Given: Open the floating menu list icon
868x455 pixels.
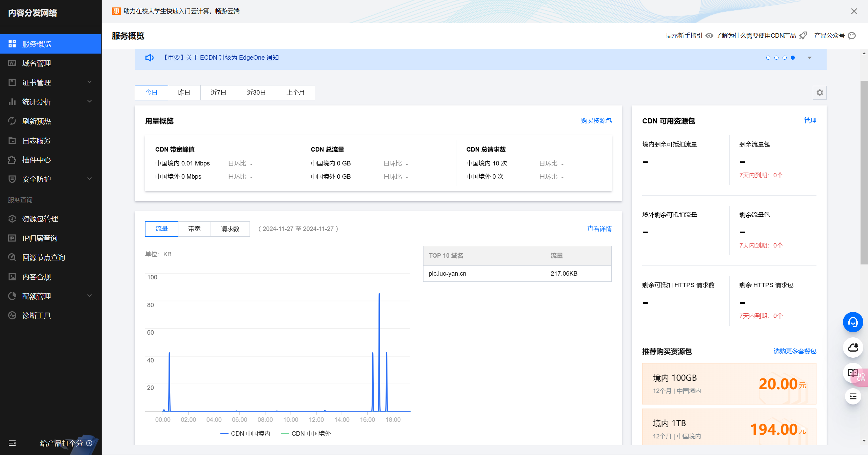Looking at the screenshot, I should point(853,396).
